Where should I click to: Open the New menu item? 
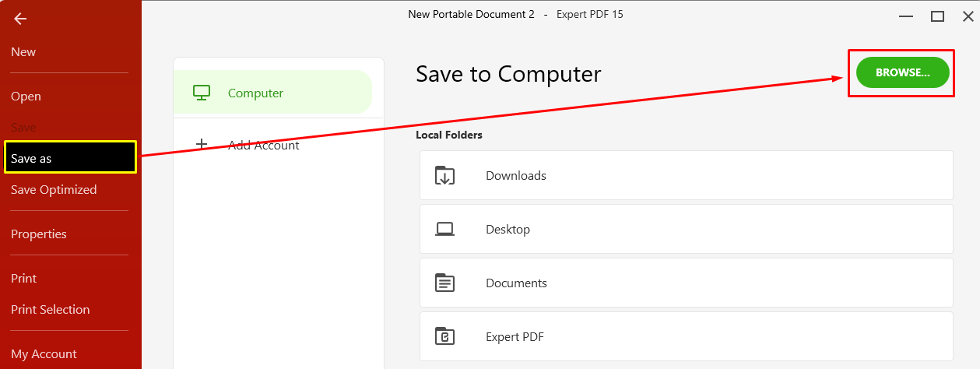click(x=23, y=52)
